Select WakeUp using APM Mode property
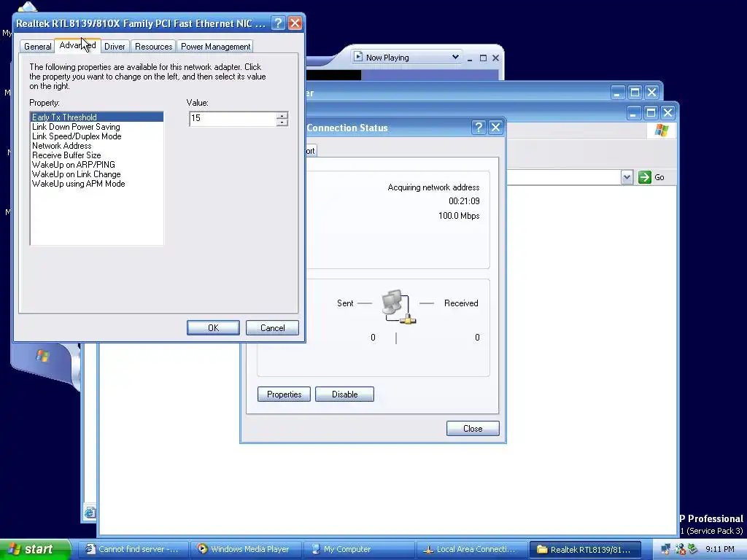This screenshot has height=560, width=747. tap(97, 184)
